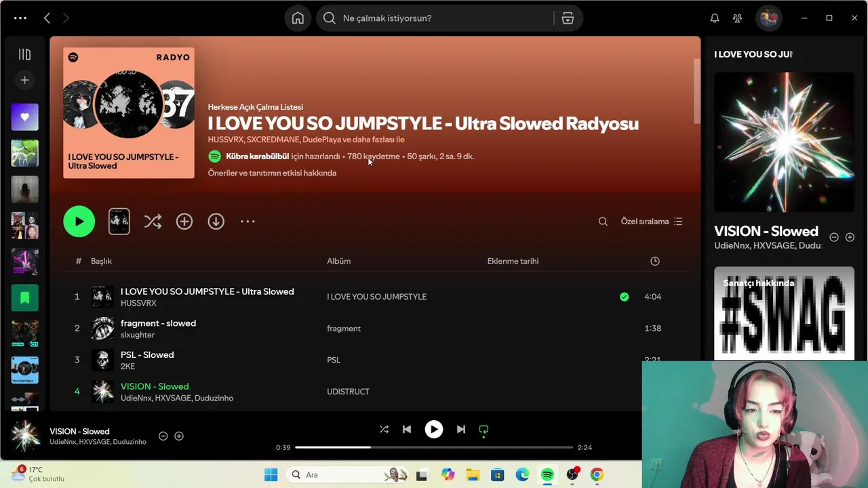Play the radio playlist with green button
This screenshot has height=488, width=868.
tap(79, 222)
